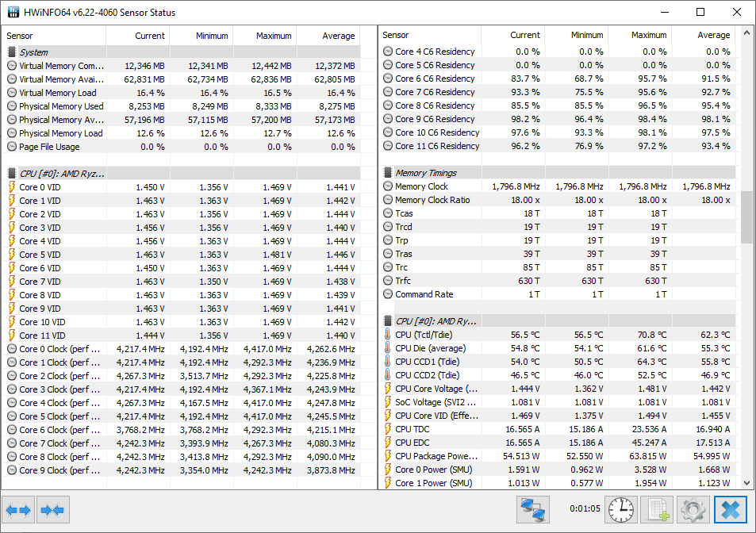Click the System group chip icon

pyautogui.click(x=12, y=52)
